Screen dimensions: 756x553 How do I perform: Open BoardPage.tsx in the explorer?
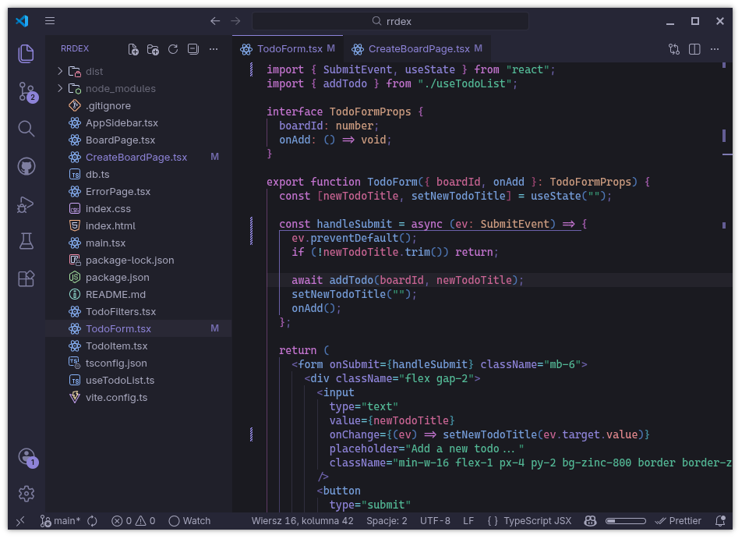coord(139,140)
